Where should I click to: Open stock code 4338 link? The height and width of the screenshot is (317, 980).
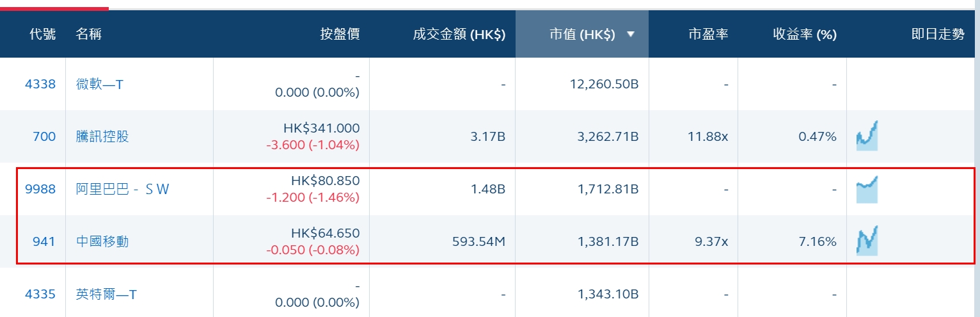pos(40,84)
